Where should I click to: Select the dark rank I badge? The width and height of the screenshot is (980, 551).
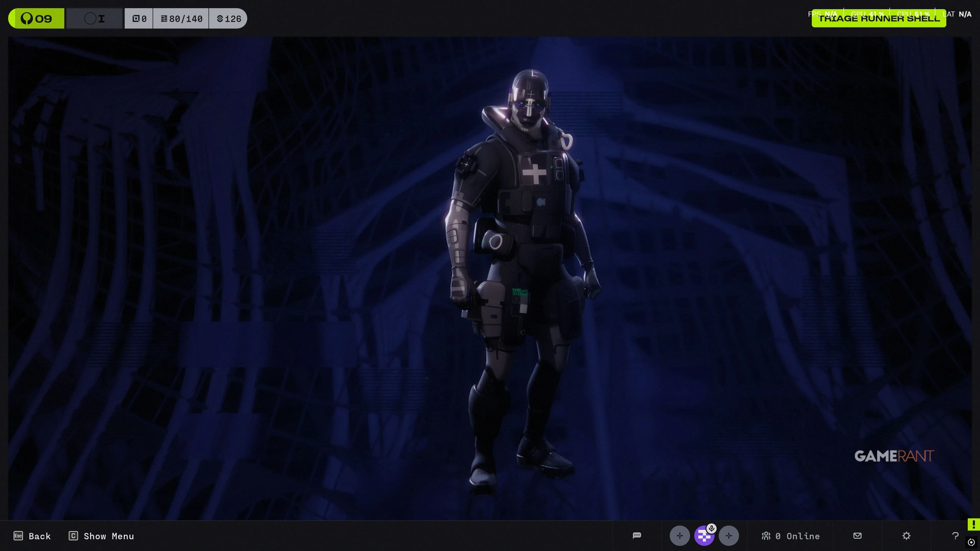pyautogui.click(x=95, y=18)
